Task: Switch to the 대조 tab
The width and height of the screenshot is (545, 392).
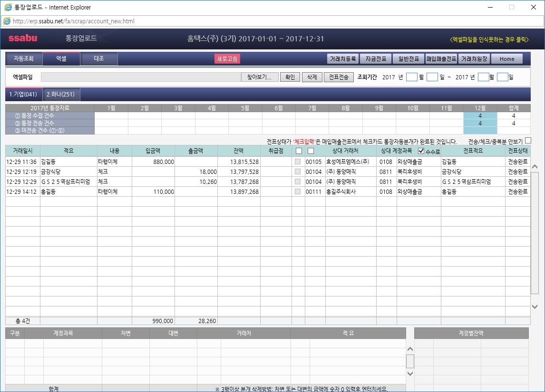Action: pos(99,58)
